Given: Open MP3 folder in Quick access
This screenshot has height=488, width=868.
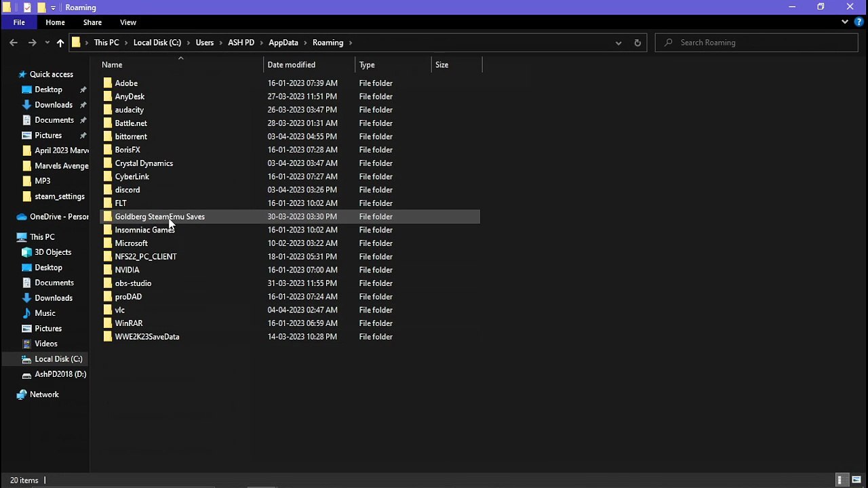Looking at the screenshot, I should [42, 181].
